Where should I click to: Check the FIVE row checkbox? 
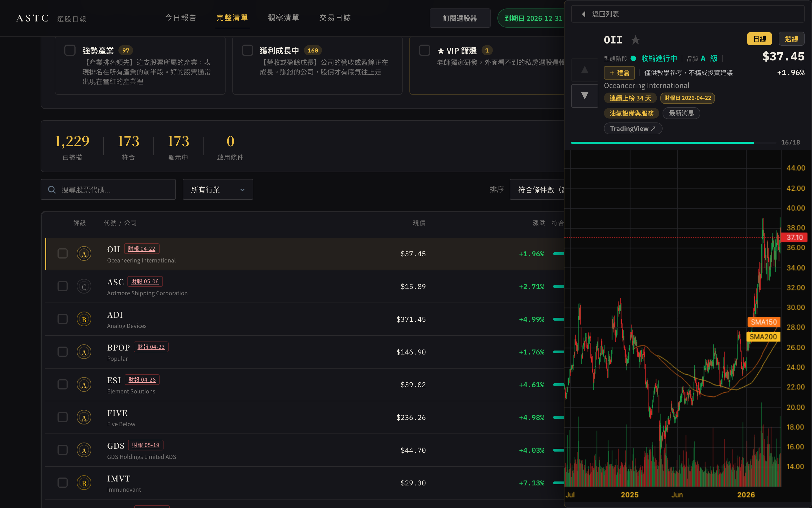62,417
